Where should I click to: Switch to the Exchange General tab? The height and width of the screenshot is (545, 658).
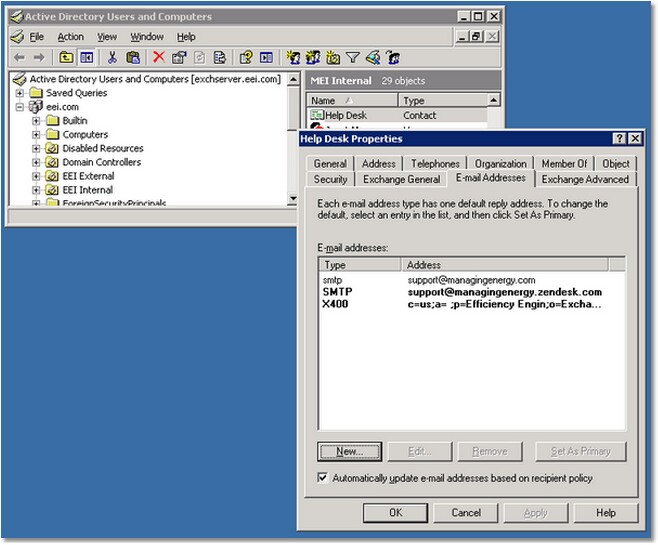pyautogui.click(x=402, y=179)
